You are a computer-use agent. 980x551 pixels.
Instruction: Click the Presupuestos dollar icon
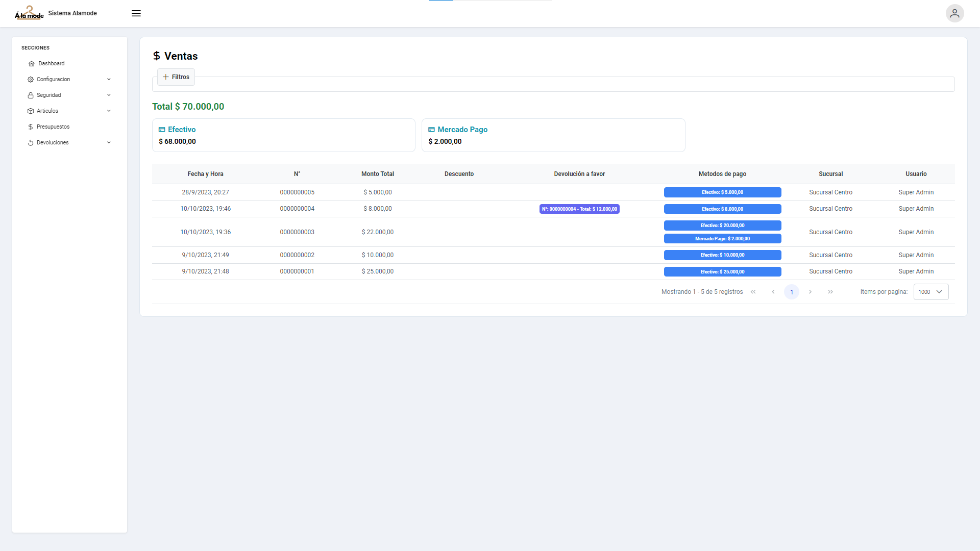tap(31, 127)
